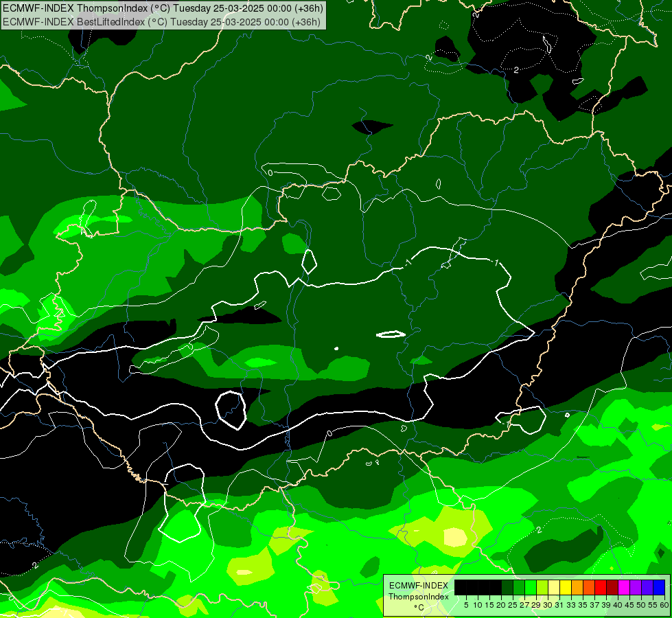672x618 pixels.
Task: Click the legend tick value "55"
Action: pos(653,605)
